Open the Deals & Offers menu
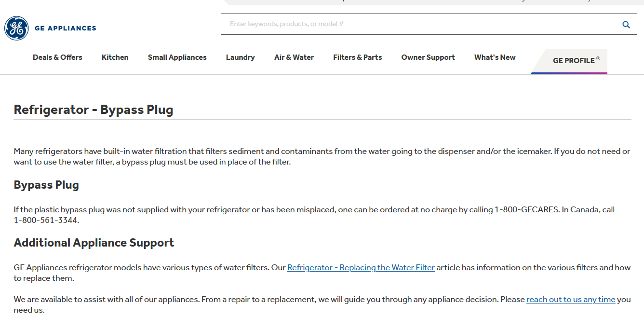The width and height of the screenshot is (644, 317). [57, 57]
